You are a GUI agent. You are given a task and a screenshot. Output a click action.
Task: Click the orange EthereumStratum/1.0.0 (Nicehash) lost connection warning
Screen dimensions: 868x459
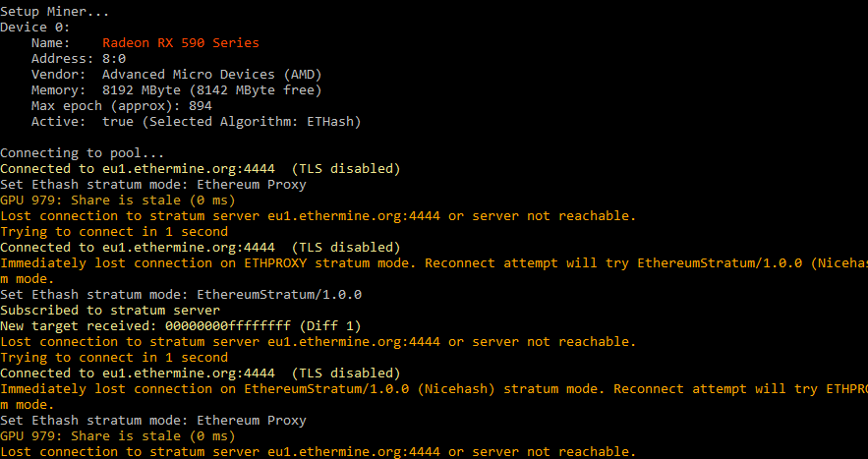(x=433, y=389)
